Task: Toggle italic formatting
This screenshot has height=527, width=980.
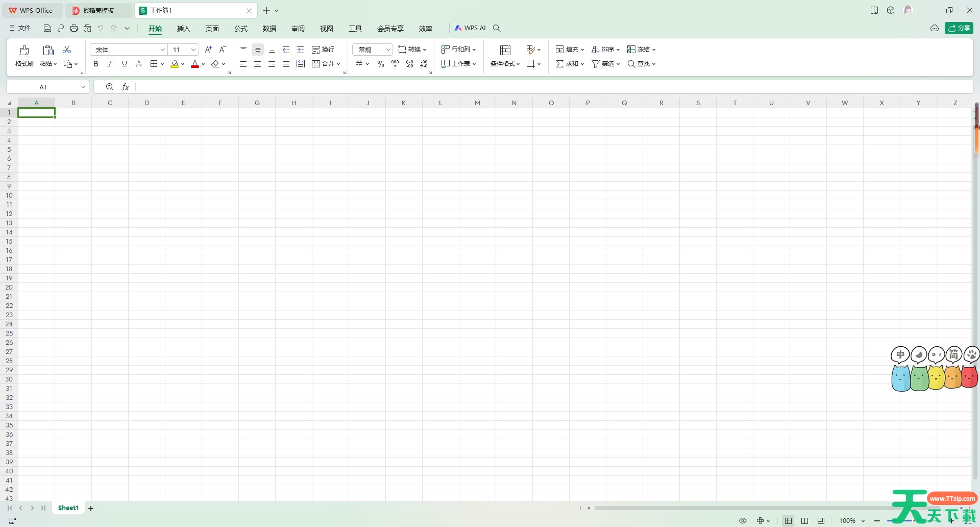Action: point(110,64)
